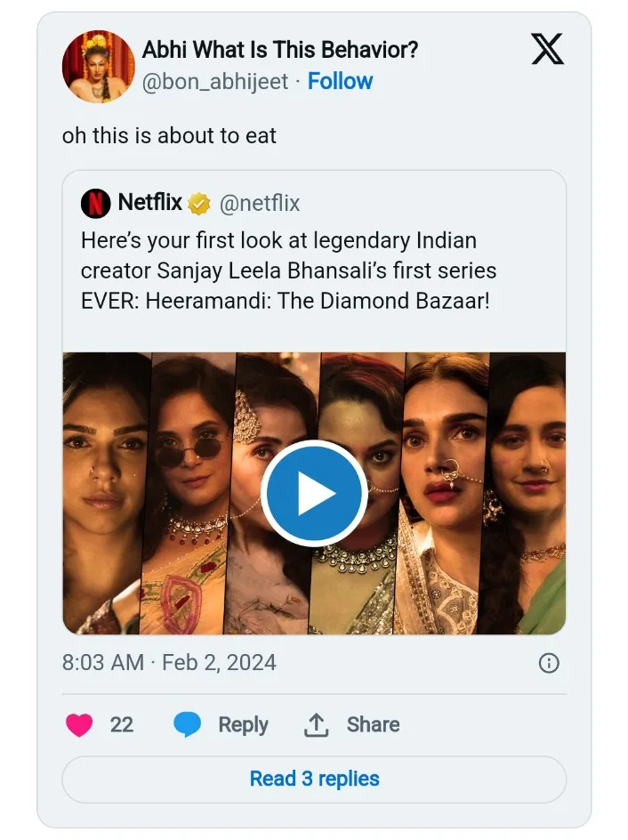The height and width of the screenshot is (840, 628).
Task: Follow the bon_abhijeet account
Action: 340,82
